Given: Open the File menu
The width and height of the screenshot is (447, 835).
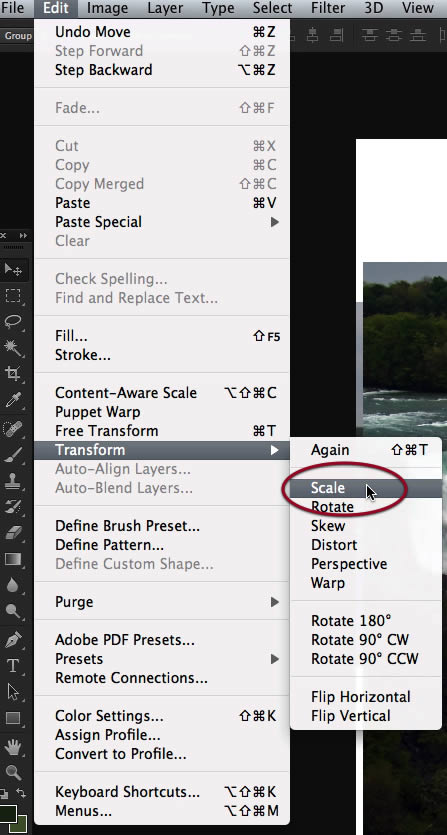Looking at the screenshot, I should tap(13, 8).
